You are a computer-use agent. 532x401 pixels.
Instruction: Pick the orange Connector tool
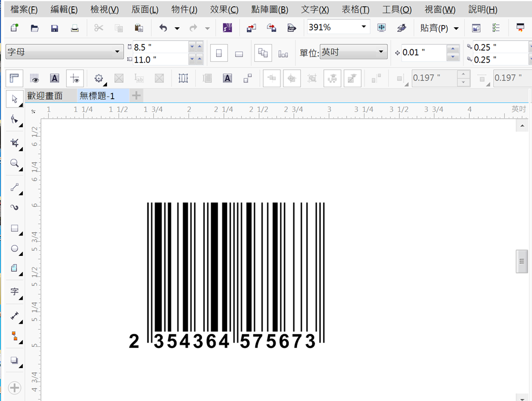point(14,336)
